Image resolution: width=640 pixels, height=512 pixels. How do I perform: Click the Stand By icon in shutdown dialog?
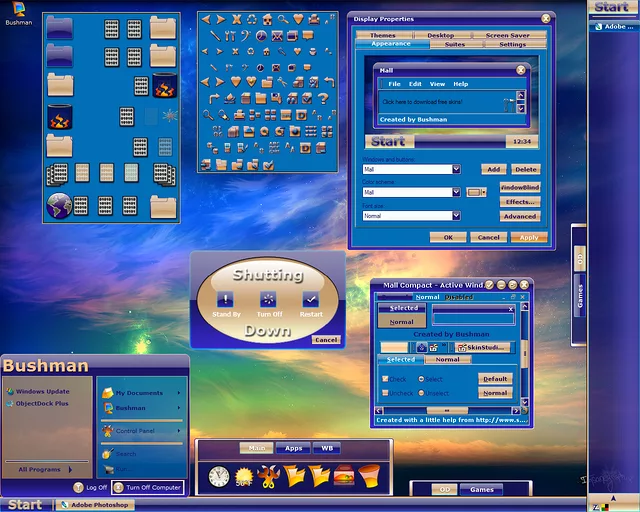point(226,299)
